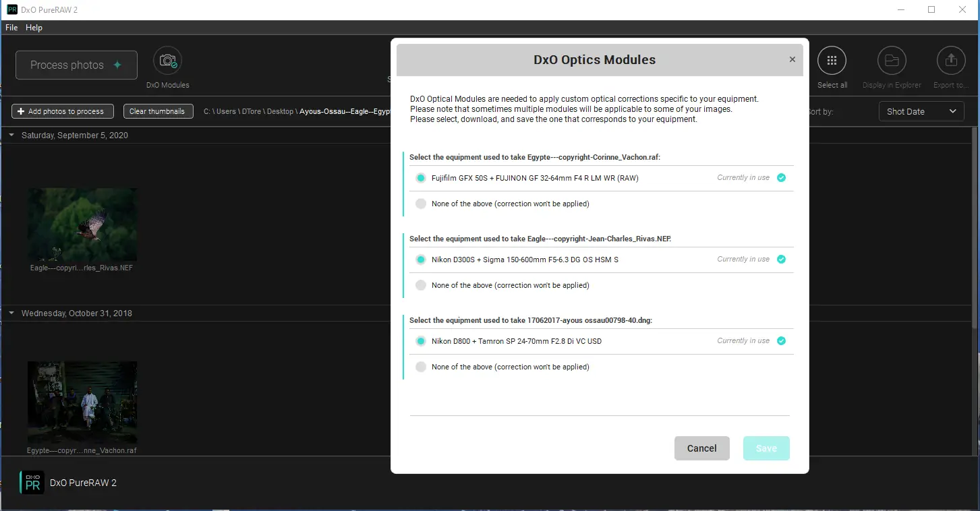
Task: Click the Export to upload icon
Action: click(951, 61)
